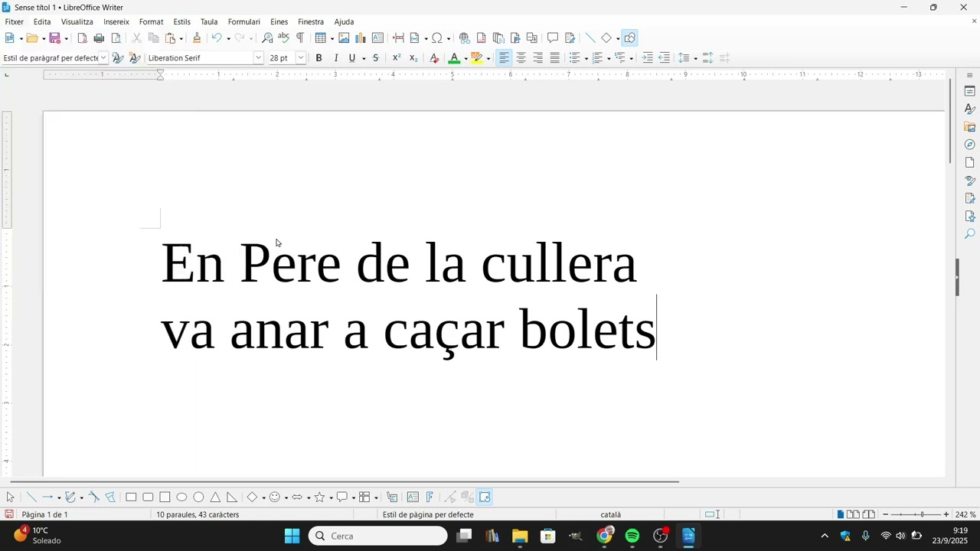
Task: Click the català language indicator
Action: pos(611,515)
